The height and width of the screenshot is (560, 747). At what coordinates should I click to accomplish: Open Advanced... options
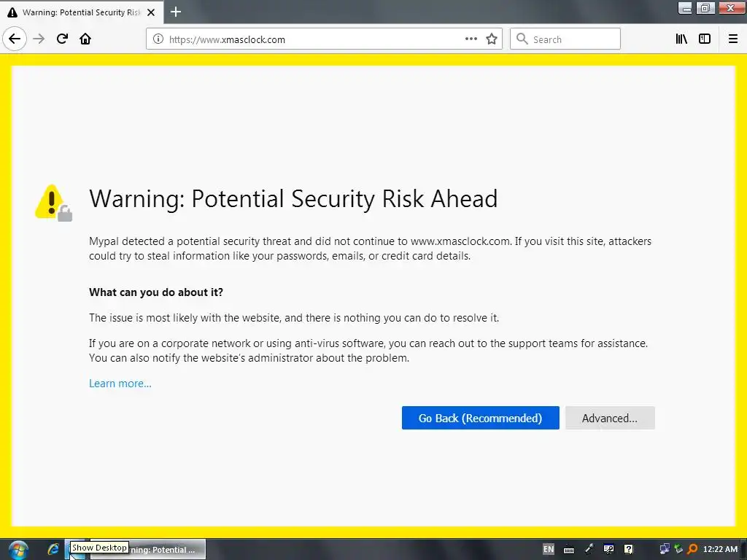click(x=610, y=418)
